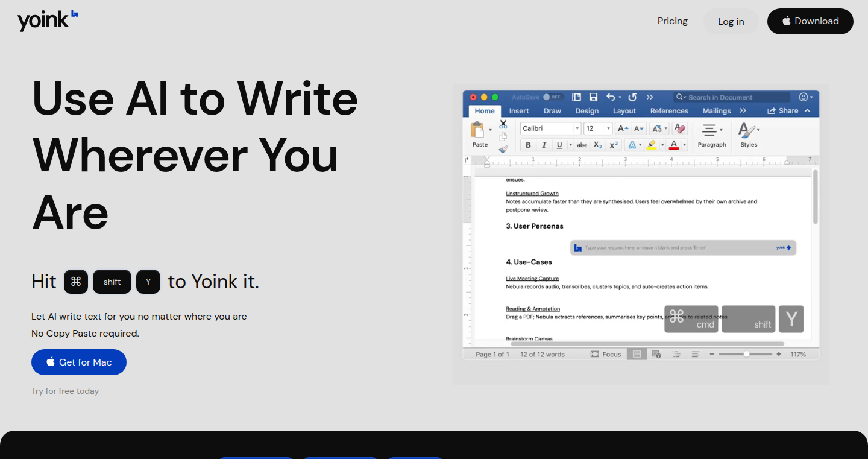Click the black Download button
Viewport: 868px width, 459px height.
(x=810, y=21)
